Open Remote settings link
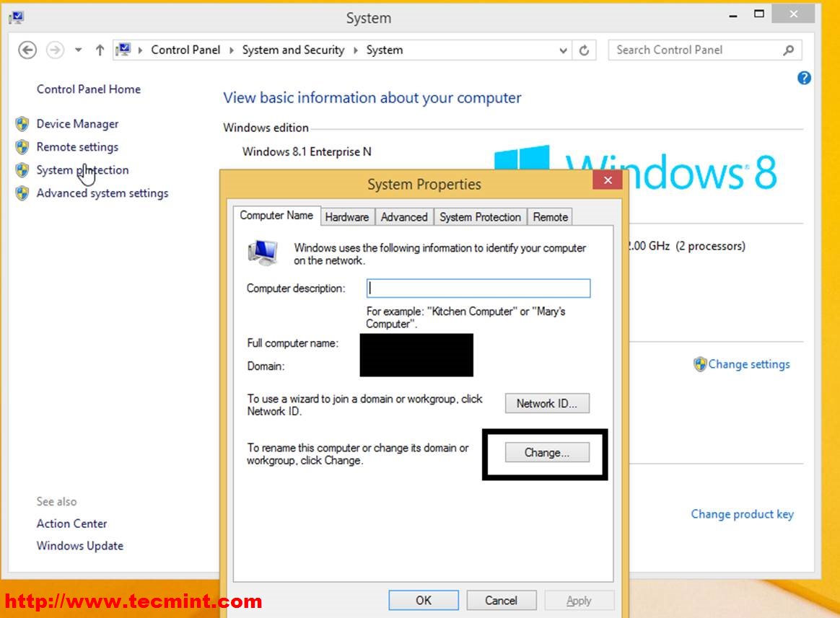Screen dimensions: 840x618 point(78,146)
